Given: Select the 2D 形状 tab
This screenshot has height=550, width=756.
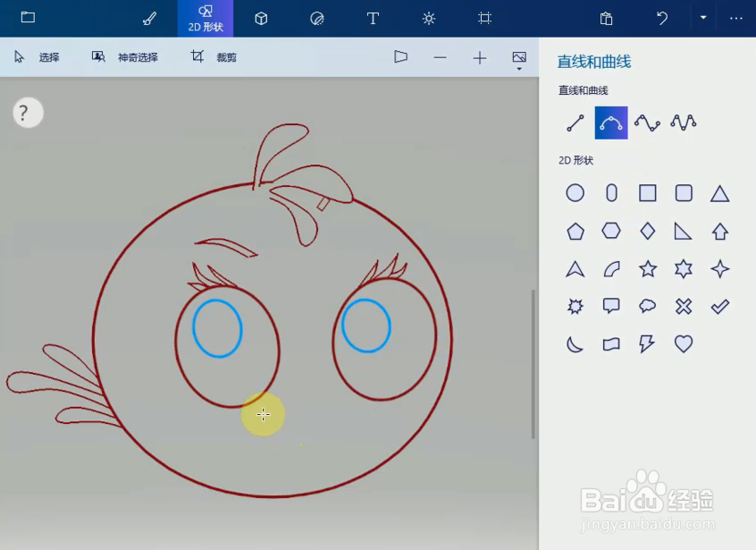Looking at the screenshot, I should 206,18.
